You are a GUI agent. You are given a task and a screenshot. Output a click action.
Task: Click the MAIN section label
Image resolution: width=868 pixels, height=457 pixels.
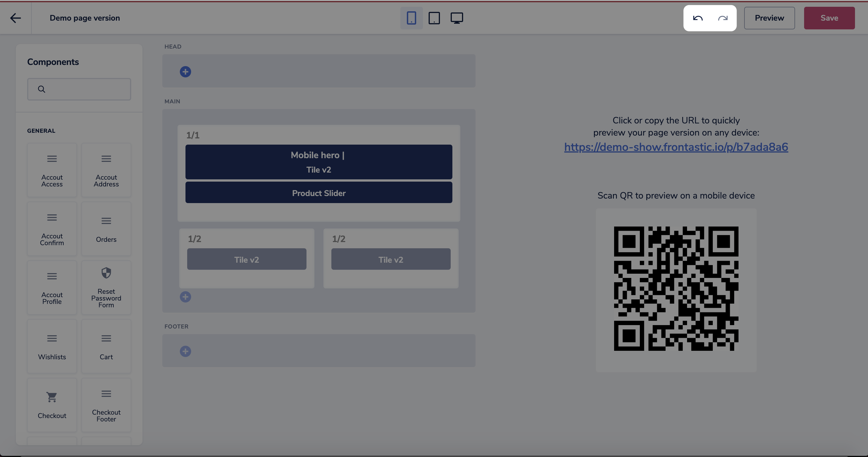(172, 101)
